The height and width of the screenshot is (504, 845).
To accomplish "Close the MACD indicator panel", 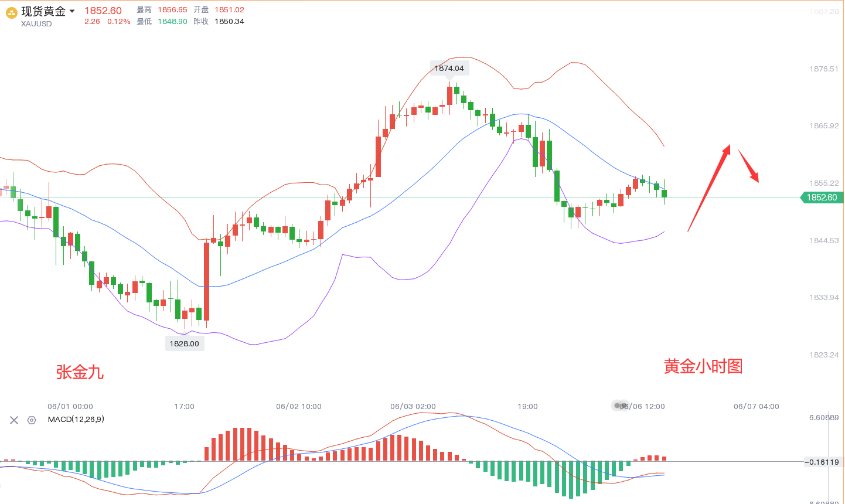I will pos(14,420).
